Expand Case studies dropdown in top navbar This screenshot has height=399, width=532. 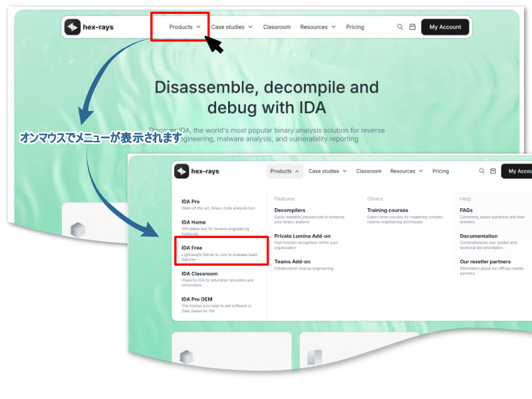231,27
